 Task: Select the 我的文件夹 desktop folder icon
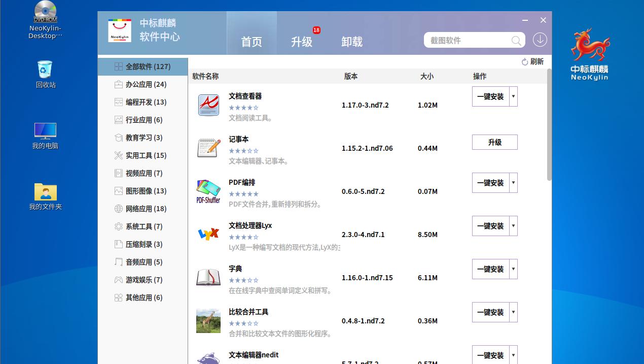(45, 196)
